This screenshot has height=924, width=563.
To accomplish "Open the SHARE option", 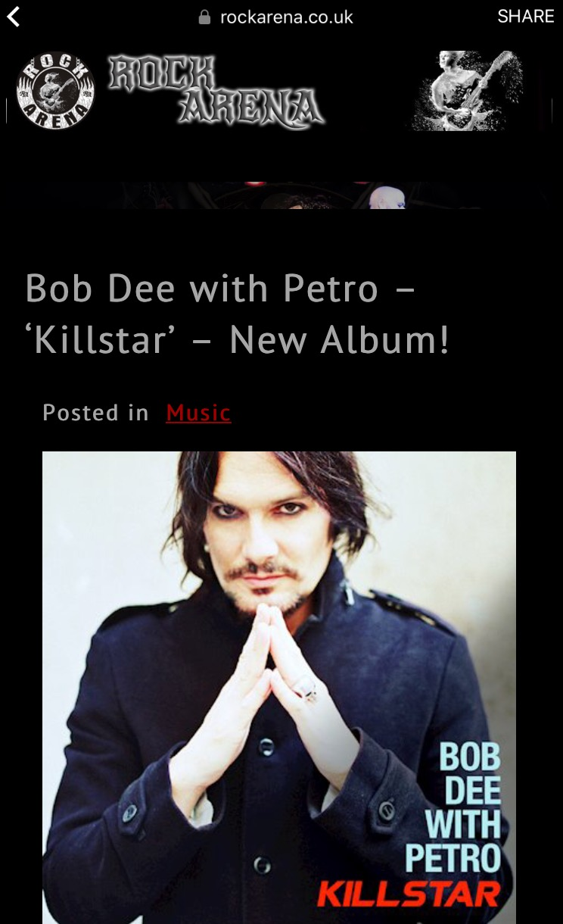I will point(526,17).
